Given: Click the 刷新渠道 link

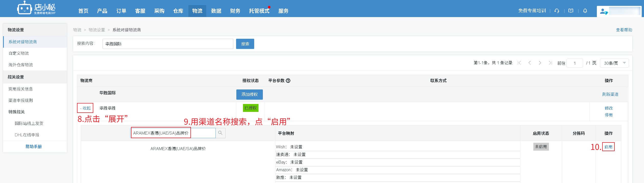Looking at the screenshot, I should pyautogui.click(x=610, y=94).
